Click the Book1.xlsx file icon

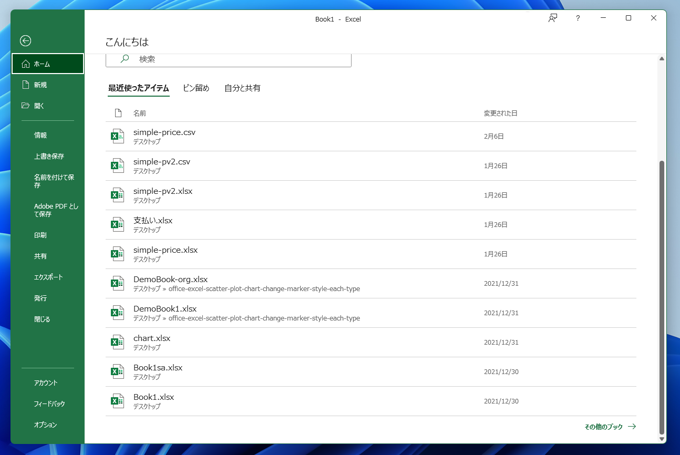click(x=117, y=401)
